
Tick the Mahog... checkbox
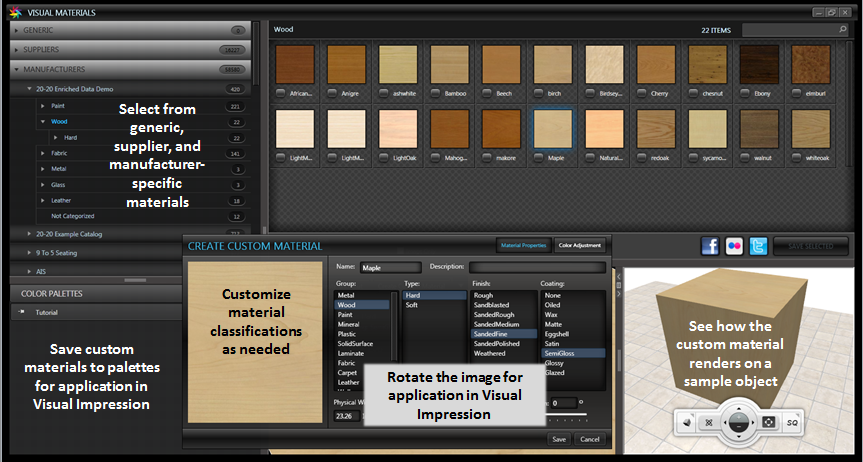pos(435,157)
